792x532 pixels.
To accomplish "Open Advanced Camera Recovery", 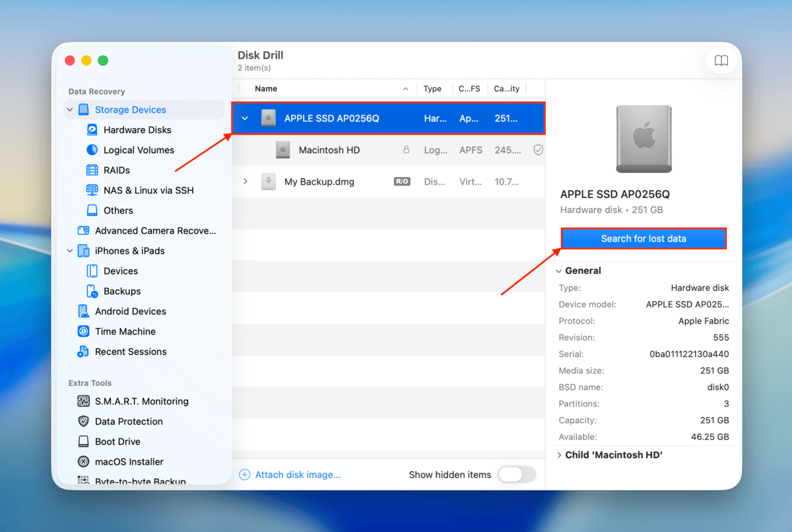I will tap(154, 230).
